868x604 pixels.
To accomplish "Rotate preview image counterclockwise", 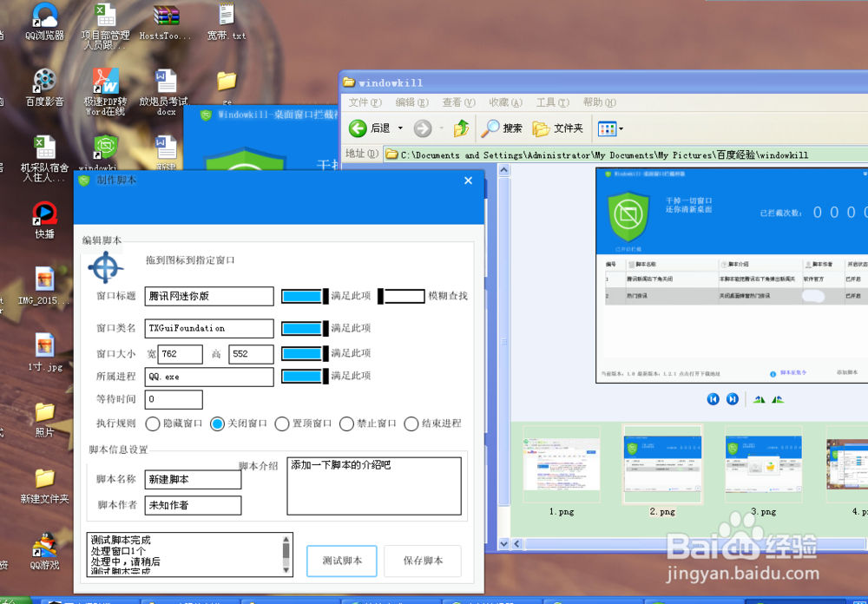I will pos(778,399).
